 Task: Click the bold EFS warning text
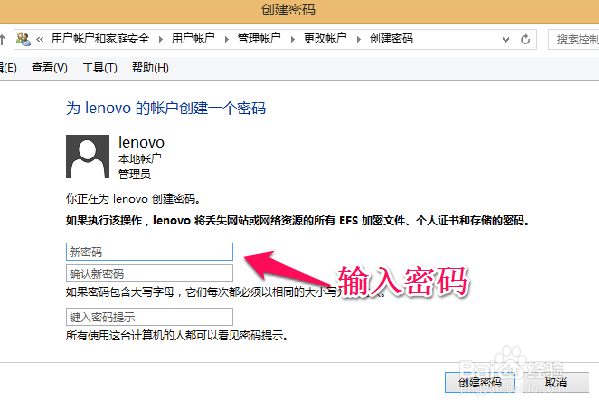[297, 220]
